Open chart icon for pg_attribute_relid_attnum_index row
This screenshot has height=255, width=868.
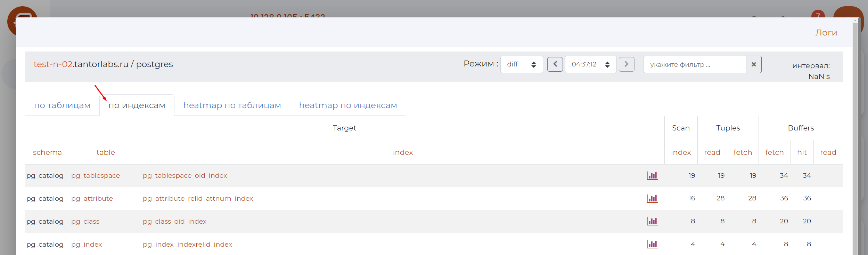click(652, 199)
